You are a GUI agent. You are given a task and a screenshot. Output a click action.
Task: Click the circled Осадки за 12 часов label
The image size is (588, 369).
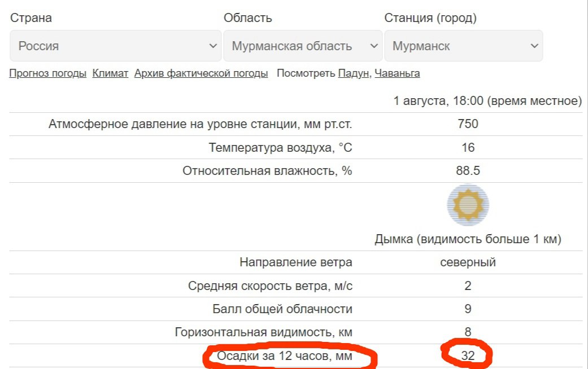(x=284, y=356)
